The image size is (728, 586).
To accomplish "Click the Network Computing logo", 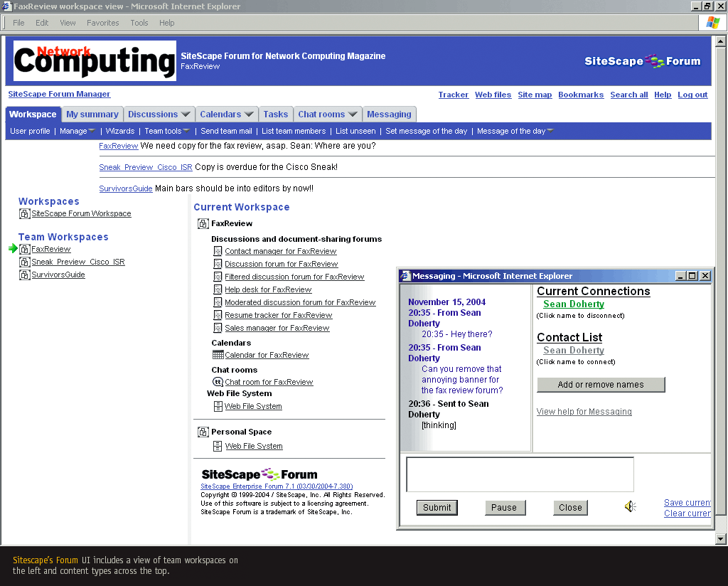I will [95, 61].
